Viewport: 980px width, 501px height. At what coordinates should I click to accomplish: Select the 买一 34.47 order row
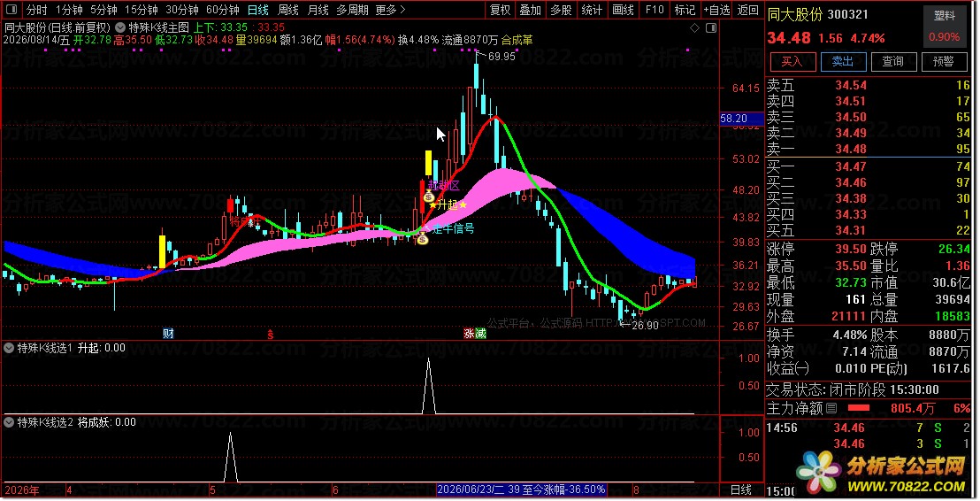click(x=869, y=166)
